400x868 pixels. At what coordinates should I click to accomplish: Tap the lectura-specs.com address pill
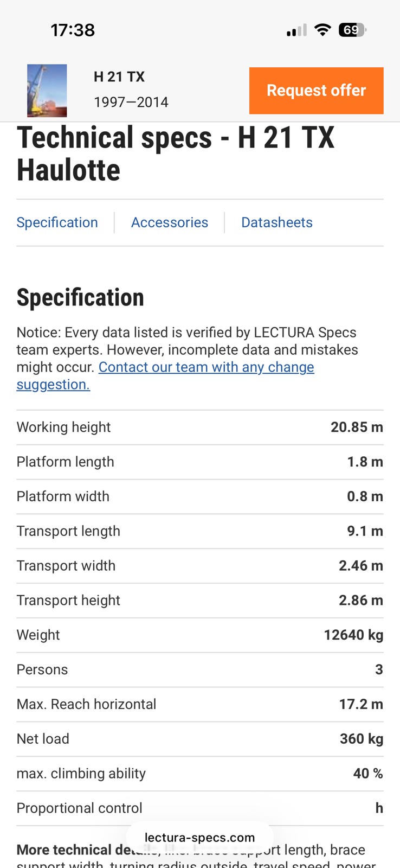(x=199, y=838)
